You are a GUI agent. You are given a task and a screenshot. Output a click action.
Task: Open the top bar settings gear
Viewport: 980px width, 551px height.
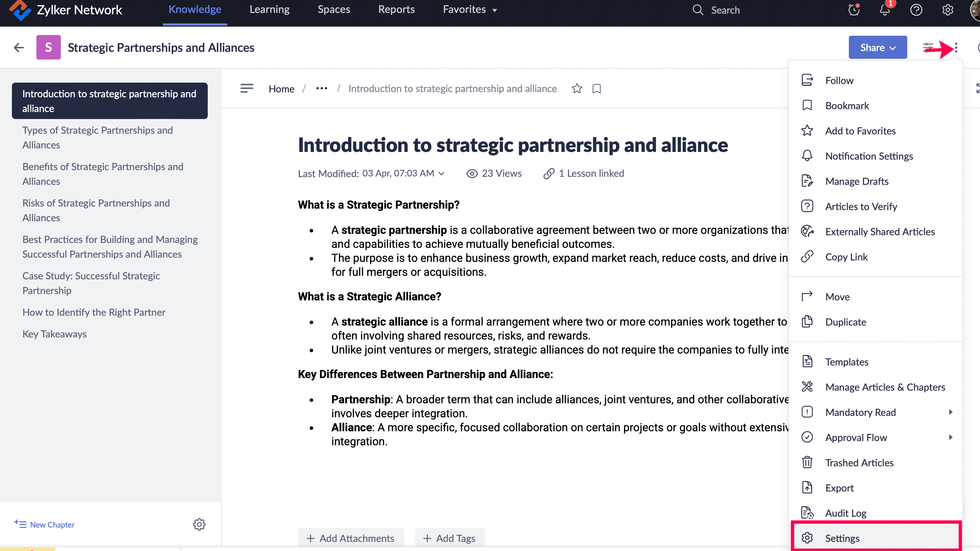coord(947,10)
